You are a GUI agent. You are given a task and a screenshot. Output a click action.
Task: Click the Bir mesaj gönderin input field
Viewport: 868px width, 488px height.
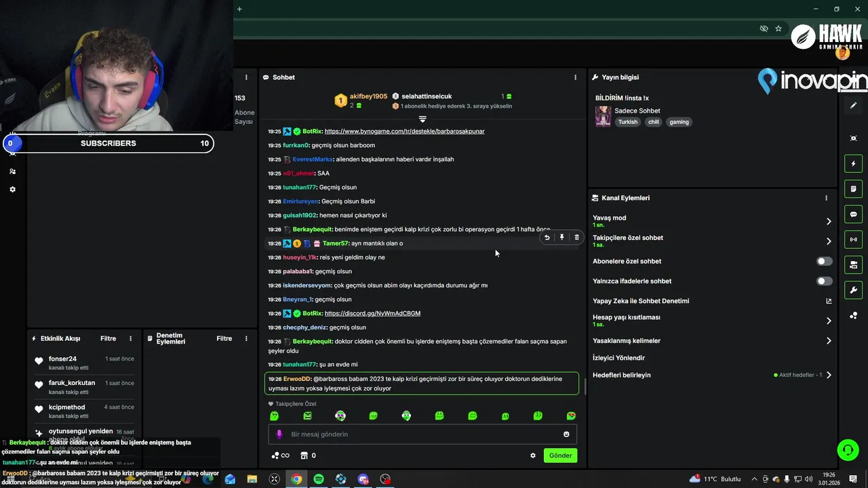pos(422,434)
